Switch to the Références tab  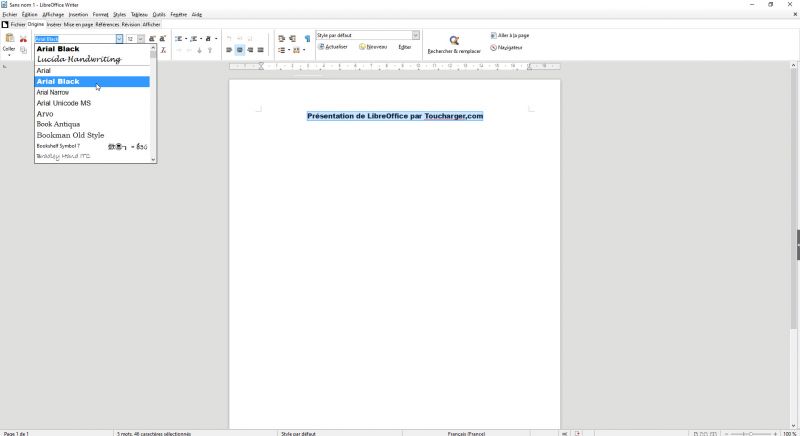(x=107, y=24)
